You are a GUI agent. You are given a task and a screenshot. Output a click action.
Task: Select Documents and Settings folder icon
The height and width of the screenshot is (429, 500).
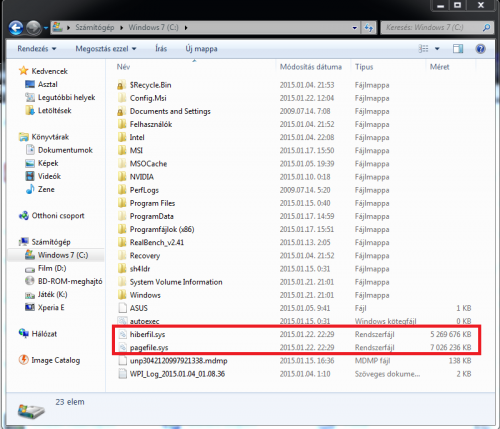[x=122, y=111]
